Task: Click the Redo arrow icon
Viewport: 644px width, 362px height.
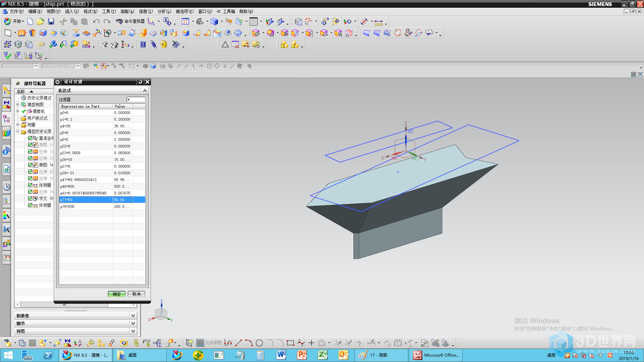Action: 107,22
